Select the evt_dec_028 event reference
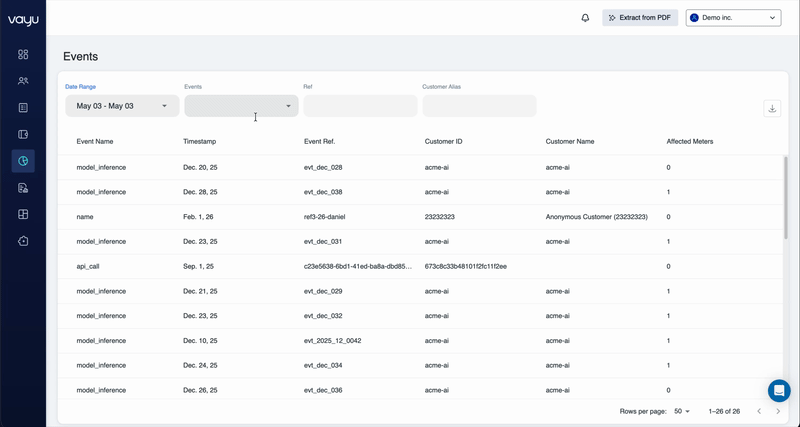The image size is (800, 427). pyautogui.click(x=323, y=167)
